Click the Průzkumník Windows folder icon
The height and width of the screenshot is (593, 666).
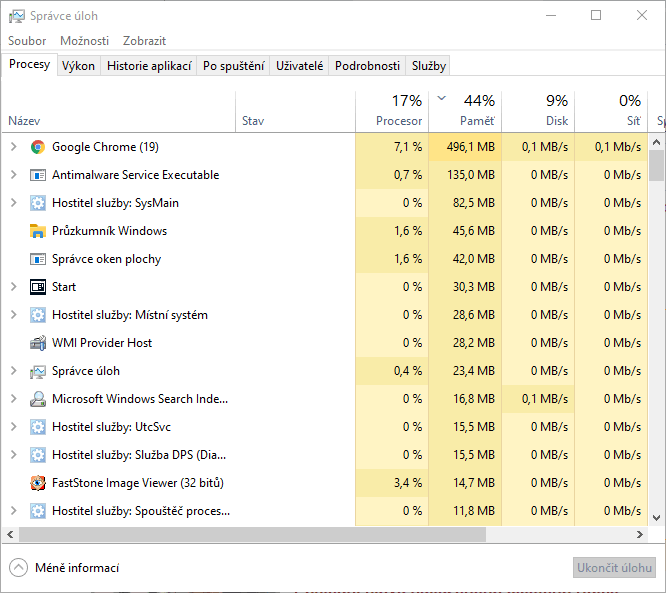38,231
